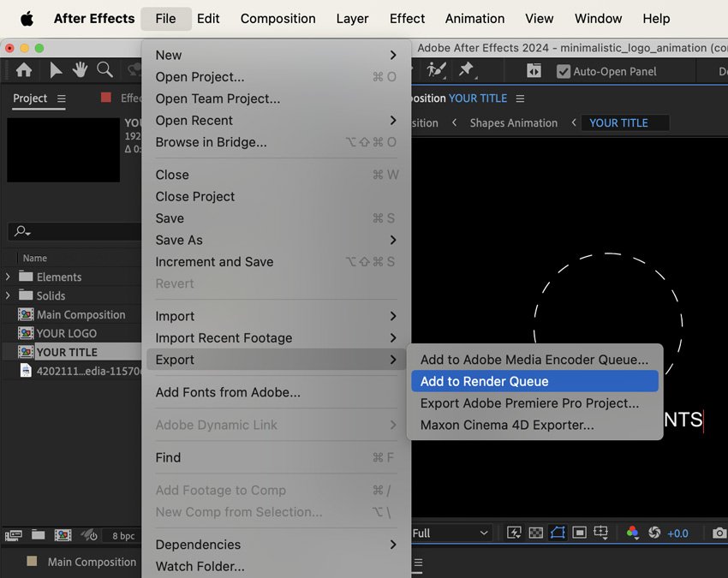The width and height of the screenshot is (728, 578).
Task: Click the 4202111 footage file icon
Action: point(26,371)
